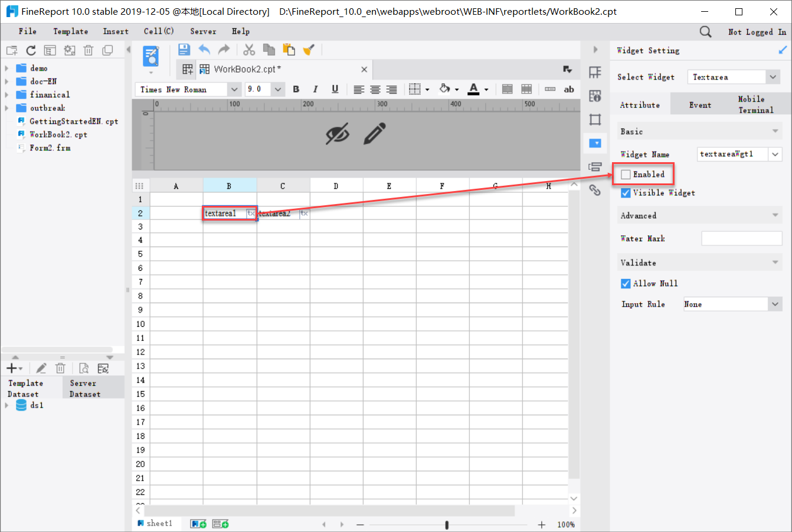Open the Select Widget Textarea dropdown
792x532 pixels.
point(773,77)
